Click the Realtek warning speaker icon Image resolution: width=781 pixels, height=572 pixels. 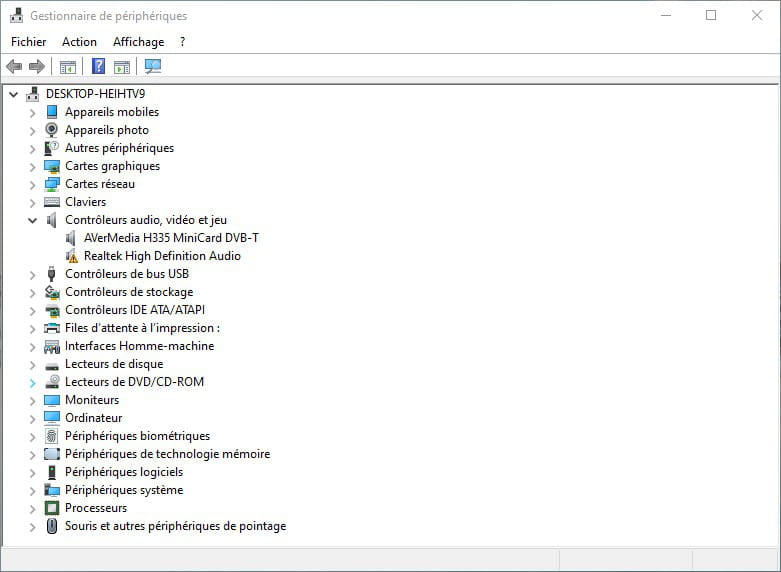tap(71, 256)
